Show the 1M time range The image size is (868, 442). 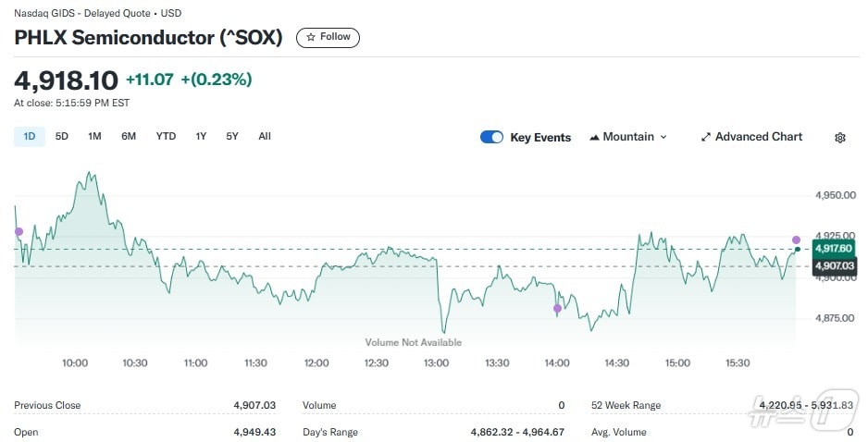[94, 137]
